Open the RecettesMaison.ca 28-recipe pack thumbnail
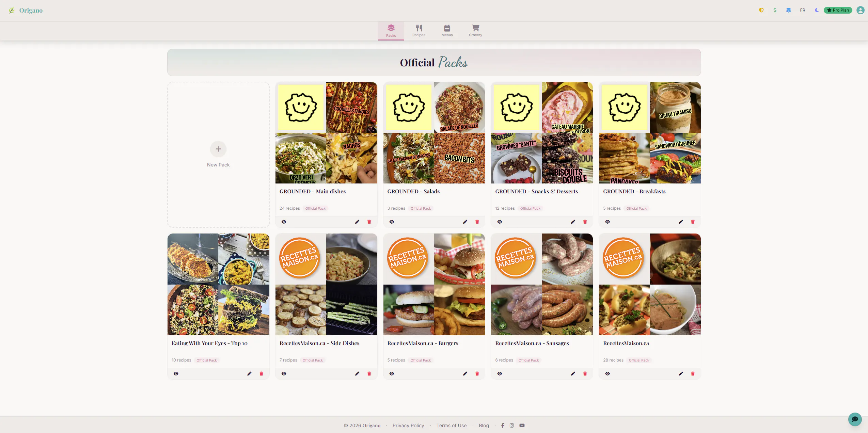This screenshot has height=433, width=868. click(x=650, y=284)
